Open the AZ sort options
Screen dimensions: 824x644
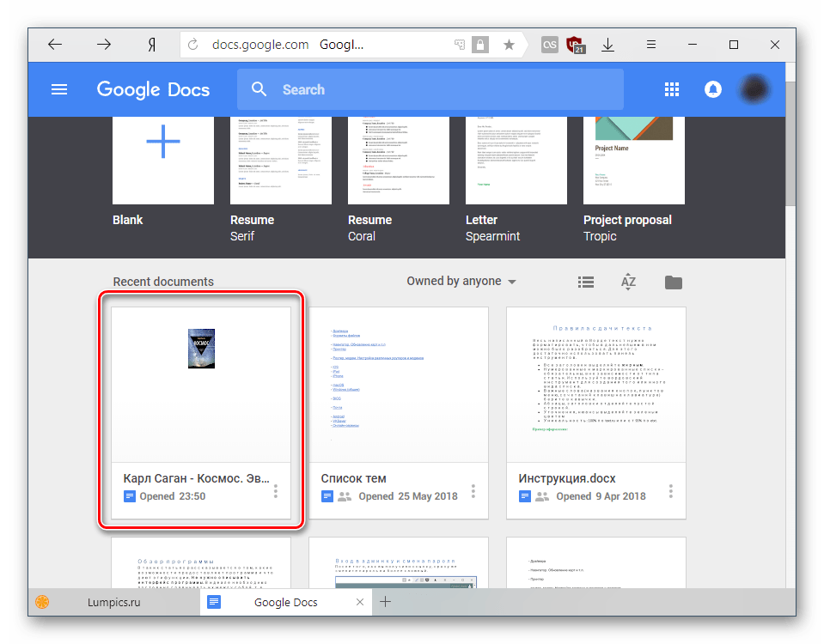pos(628,282)
